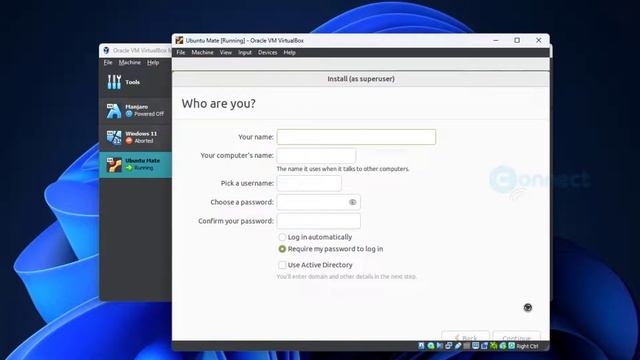The width and height of the screenshot is (640, 360).
Task: Open the Devices menu in the VM window
Action: pos(267,52)
